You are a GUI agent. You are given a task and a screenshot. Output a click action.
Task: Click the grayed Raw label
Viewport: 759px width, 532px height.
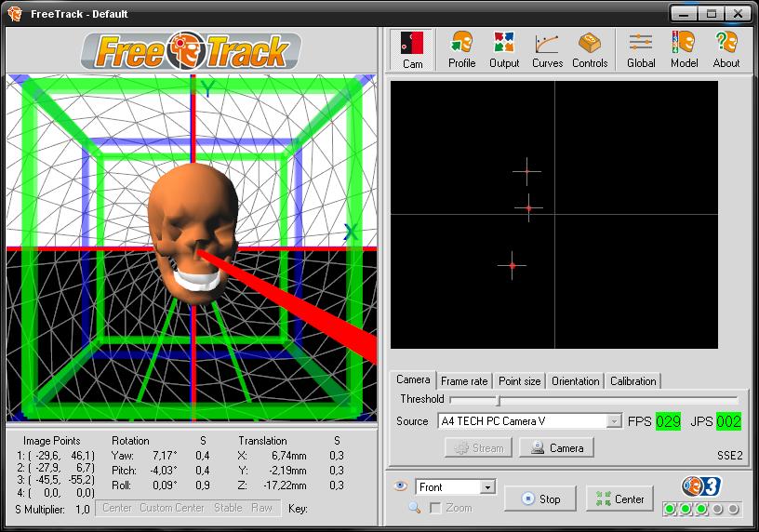pyautogui.click(x=262, y=508)
